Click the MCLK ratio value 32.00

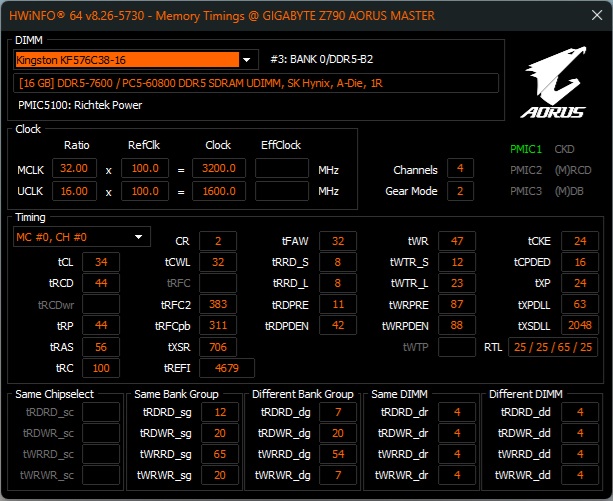74,168
